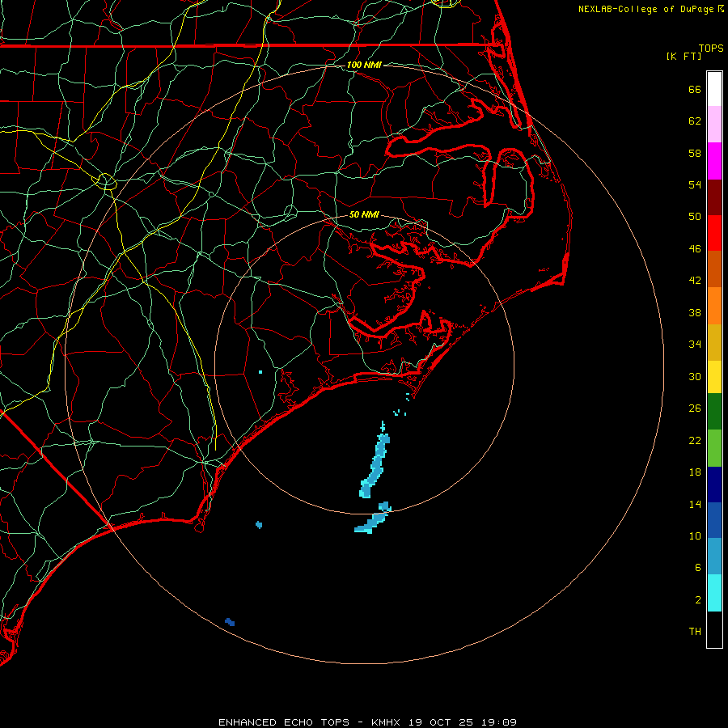
Task: Click the 22 legend value label
Action: click(695, 440)
